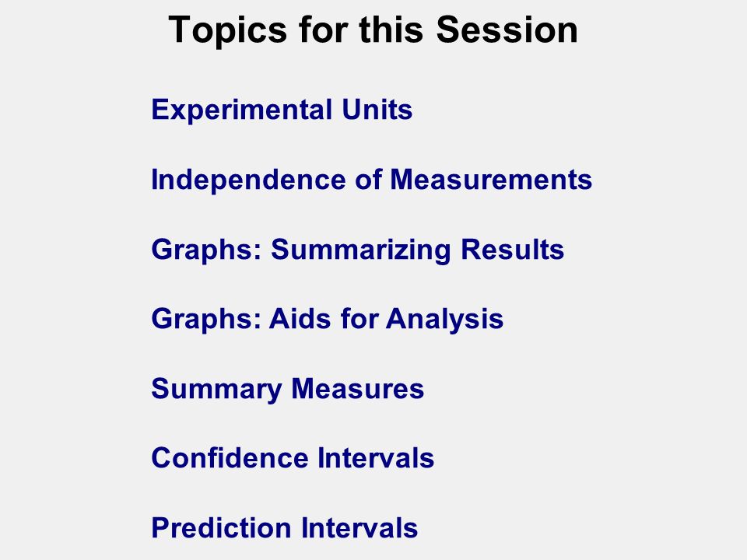Select the Summary Measures topic
747x560 pixels.
(287, 389)
